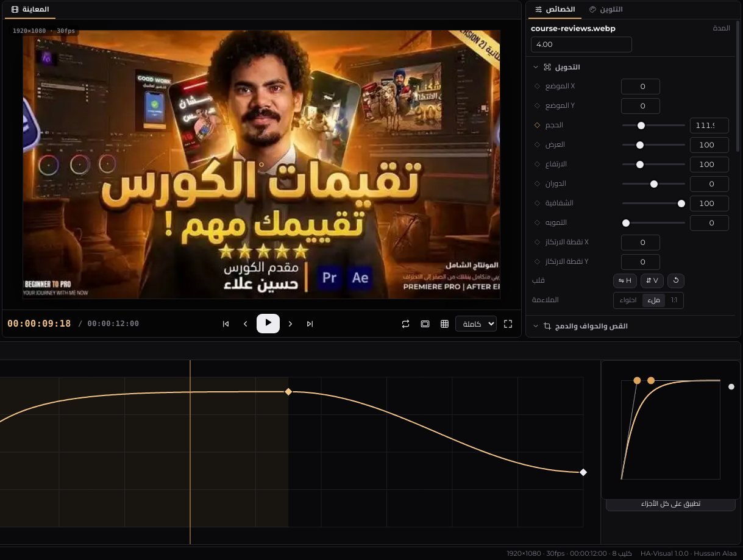
Task: Click the first bezier handle in easing editor
Action: point(637,380)
